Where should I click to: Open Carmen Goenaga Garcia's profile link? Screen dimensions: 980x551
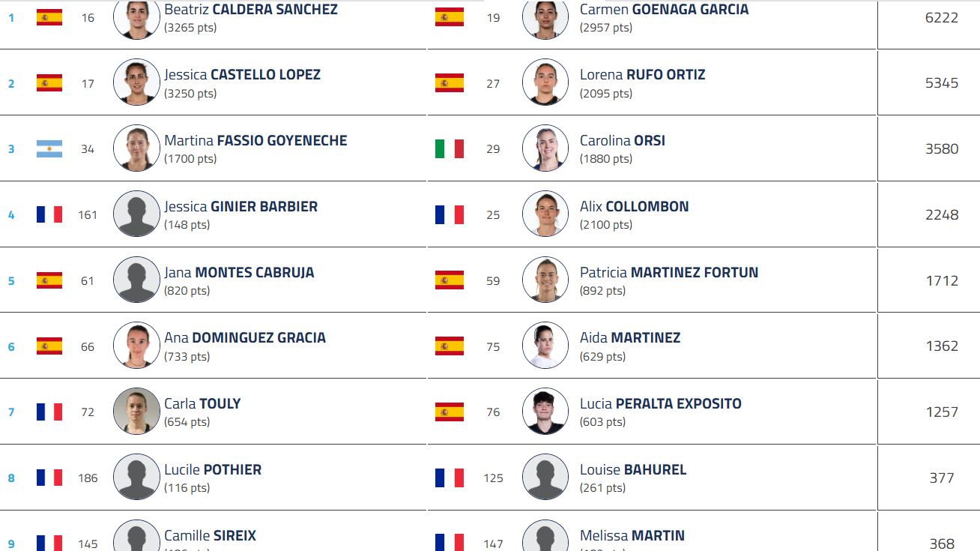click(664, 10)
